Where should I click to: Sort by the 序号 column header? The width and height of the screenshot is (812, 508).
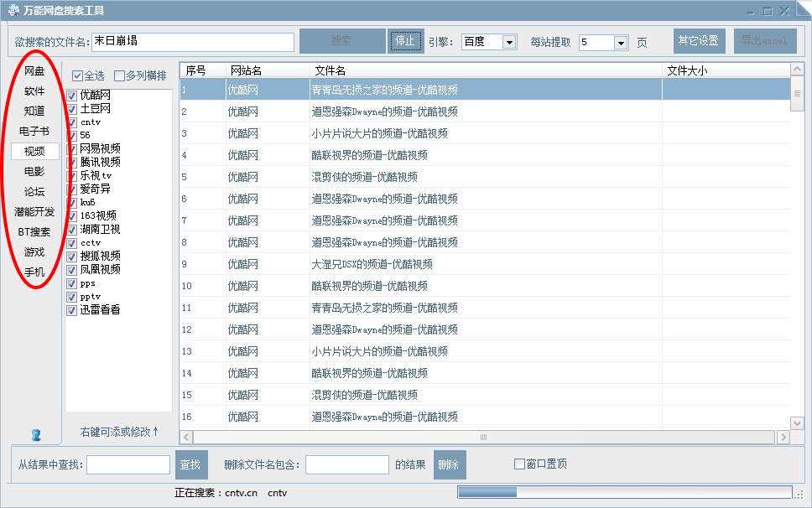pyautogui.click(x=202, y=70)
